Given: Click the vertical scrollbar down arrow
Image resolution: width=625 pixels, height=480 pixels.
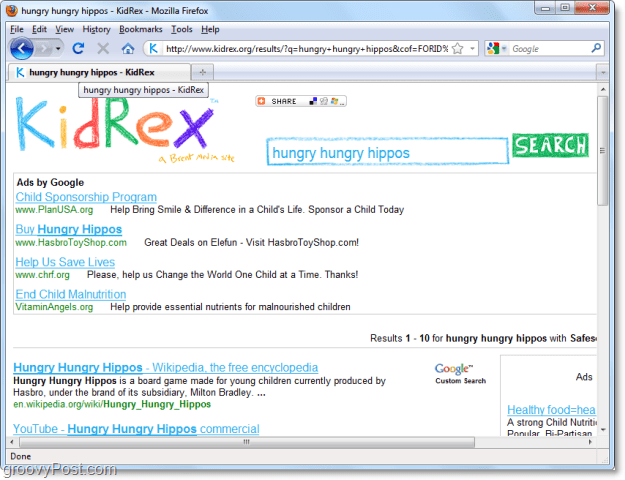Looking at the screenshot, I should pos(603,430).
